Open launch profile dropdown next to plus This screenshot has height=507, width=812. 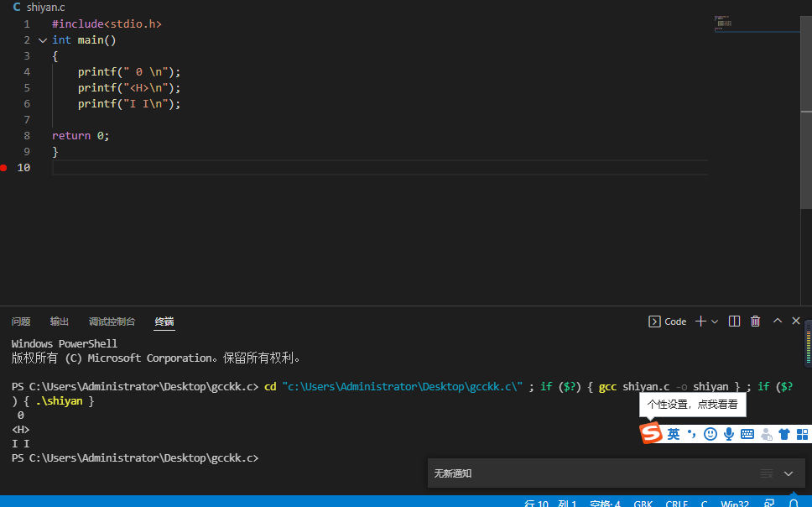pyautogui.click(x=715, y=321)
